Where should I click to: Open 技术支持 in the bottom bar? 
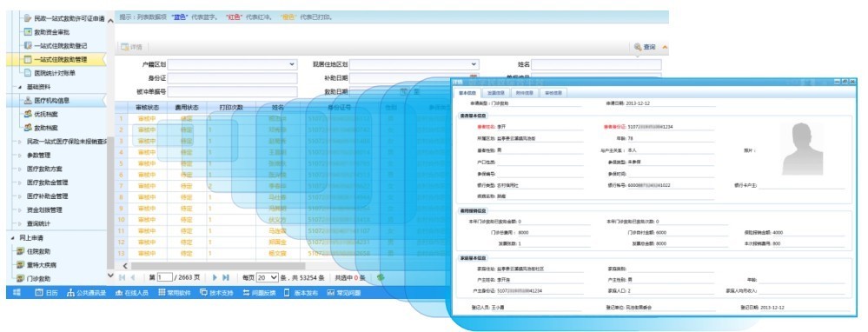[216, 293]
